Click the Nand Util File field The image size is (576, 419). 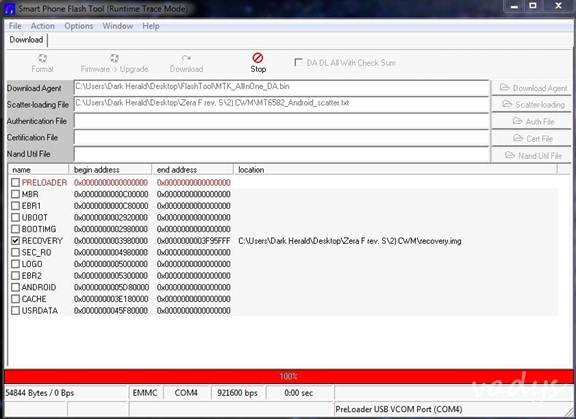[x=281, y=154]
